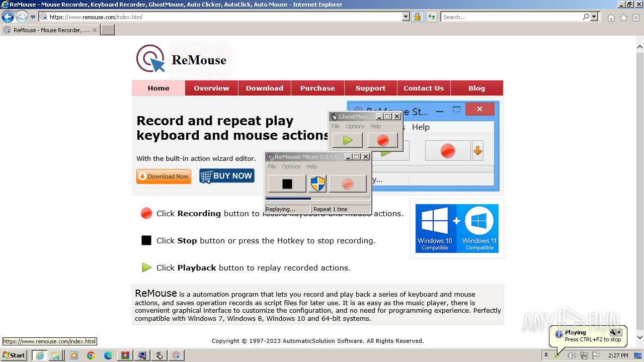Image resolution: width=644 pixels, height=362 pixels.
Task: Open the Support navigation tab
Action: [370, 88]
